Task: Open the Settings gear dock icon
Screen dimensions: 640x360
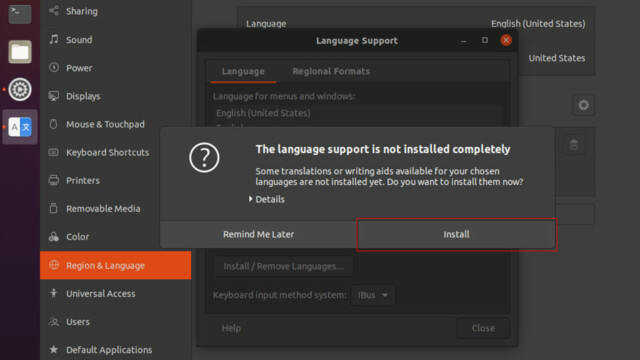Action: [20, 89]
